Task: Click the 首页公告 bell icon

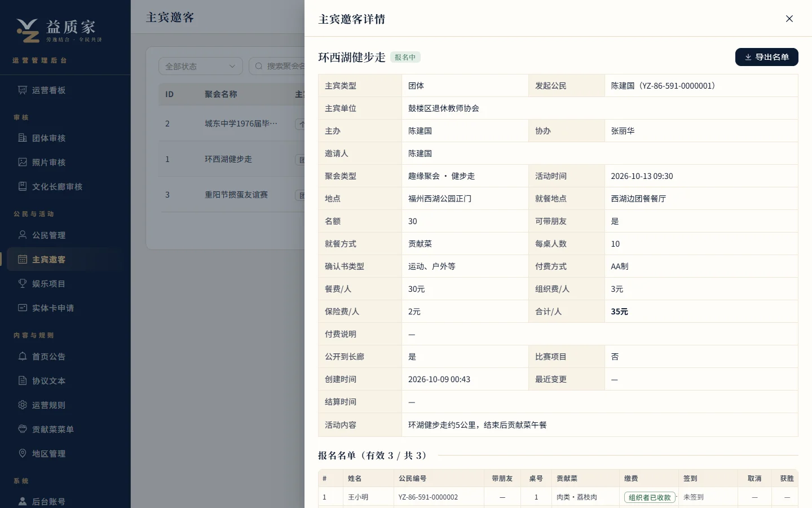Action: (23, 356)
